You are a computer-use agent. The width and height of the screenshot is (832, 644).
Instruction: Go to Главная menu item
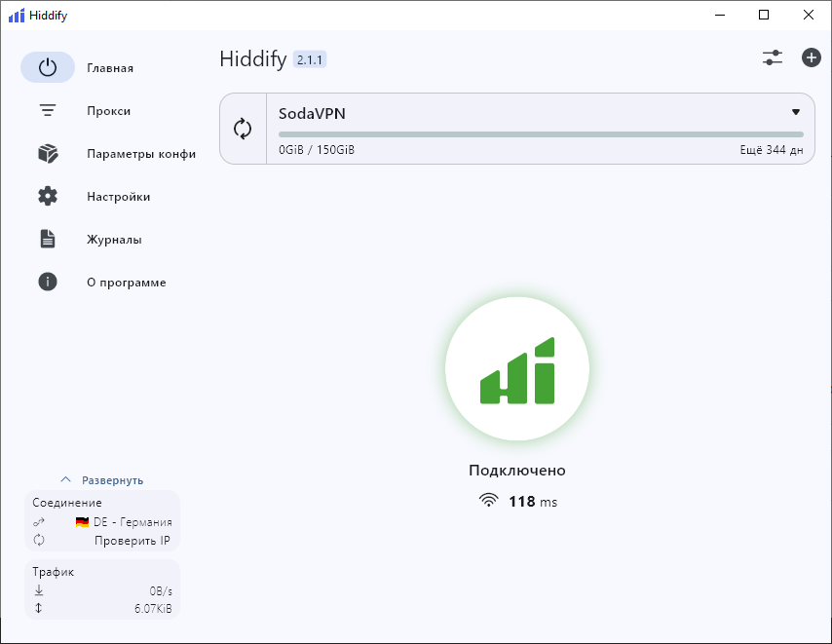click(110, 68)
